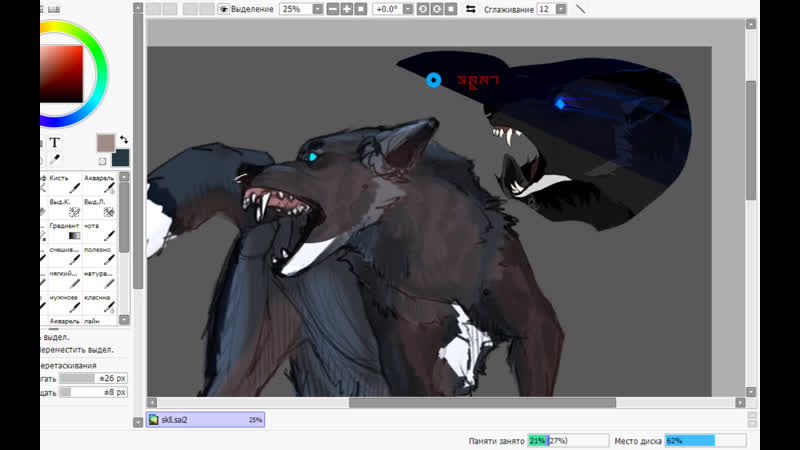
Task: Open the rotation angle dropdown
Action: (408, 9)
